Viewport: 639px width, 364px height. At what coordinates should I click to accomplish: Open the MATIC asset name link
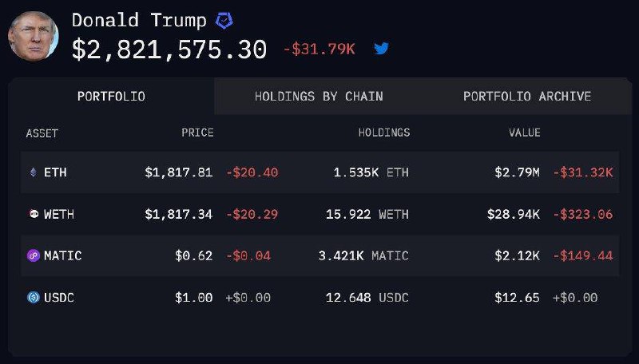62,256
